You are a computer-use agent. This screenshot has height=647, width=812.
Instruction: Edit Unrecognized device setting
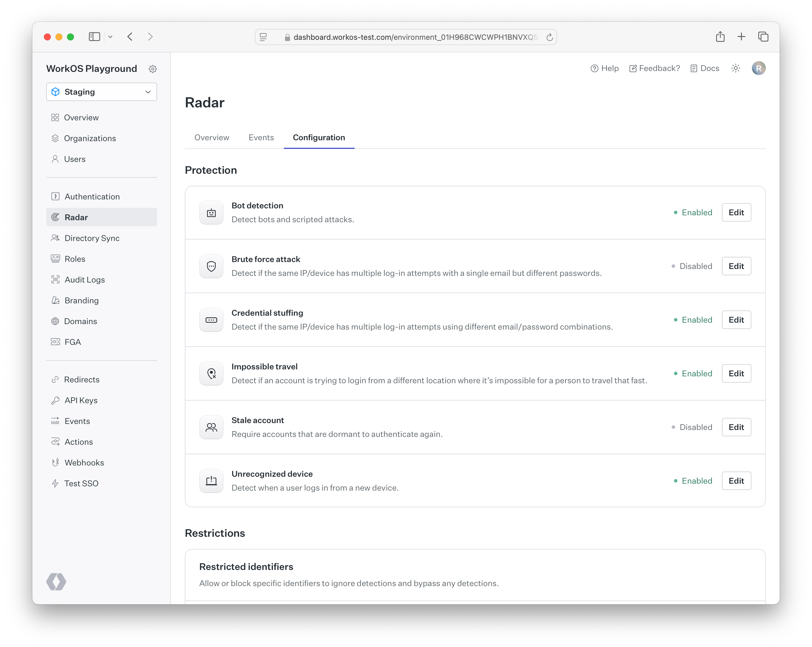click(736, 481)
